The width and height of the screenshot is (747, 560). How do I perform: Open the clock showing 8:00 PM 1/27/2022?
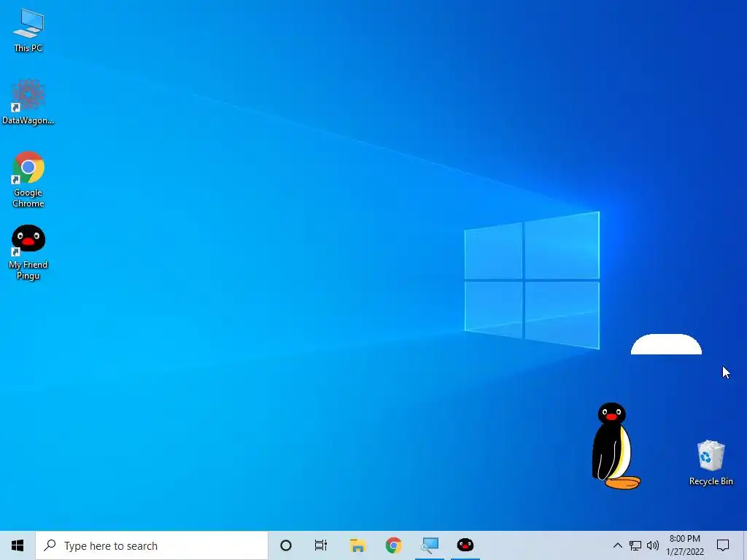(x=684, y=545)
